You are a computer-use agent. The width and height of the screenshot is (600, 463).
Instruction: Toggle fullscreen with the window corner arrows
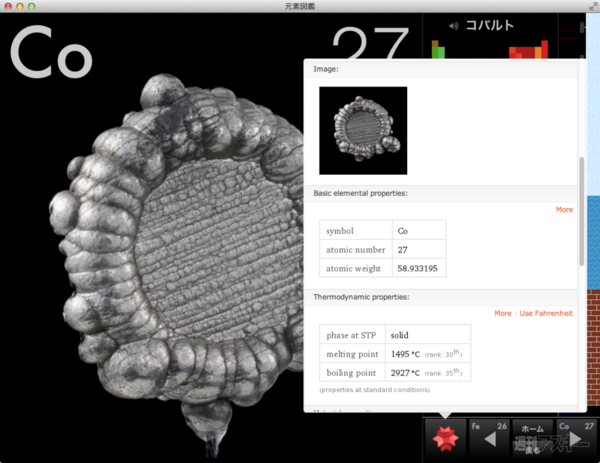point(593,6)
